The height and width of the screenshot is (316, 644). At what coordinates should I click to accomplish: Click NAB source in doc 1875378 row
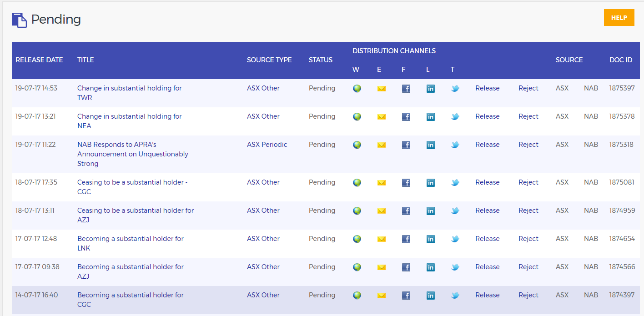tap(591, 116)
